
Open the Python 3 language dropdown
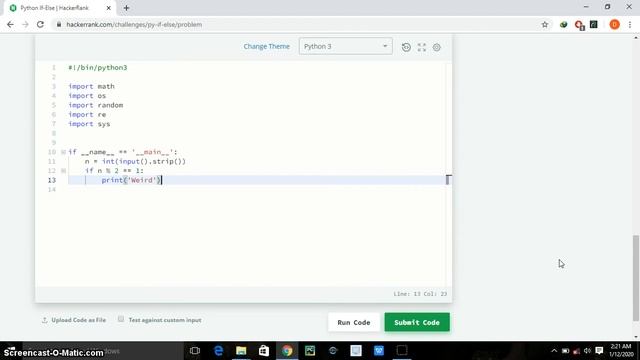tap(346, 46)
